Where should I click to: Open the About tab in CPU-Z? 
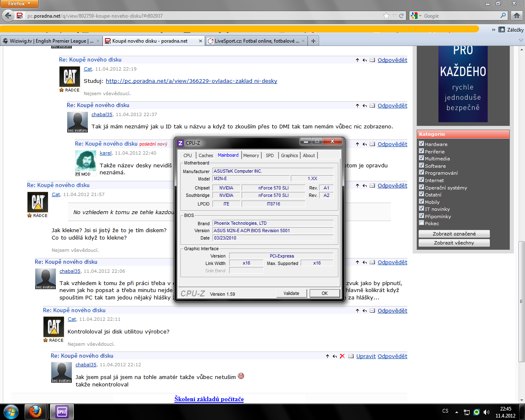click(309, 155)
